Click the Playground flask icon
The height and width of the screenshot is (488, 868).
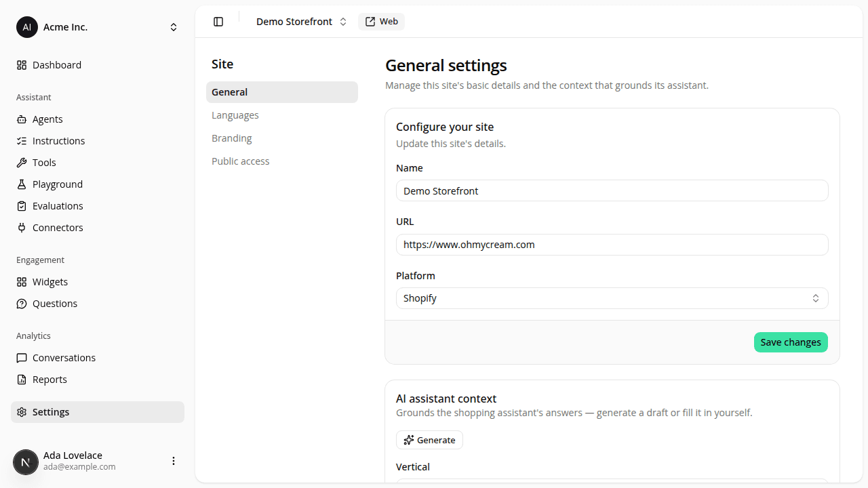pyautogui.click(x=22, y=184)
